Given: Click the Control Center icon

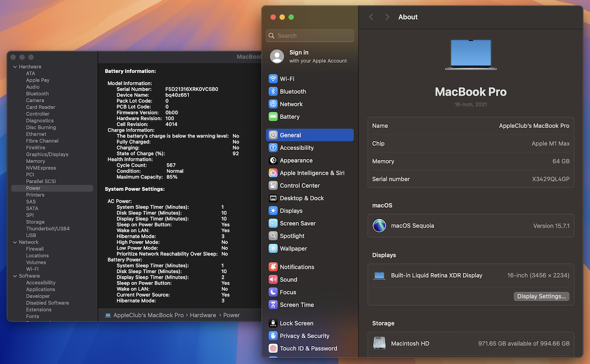Looking at the screenshot, I should click(x=273, y=186).
